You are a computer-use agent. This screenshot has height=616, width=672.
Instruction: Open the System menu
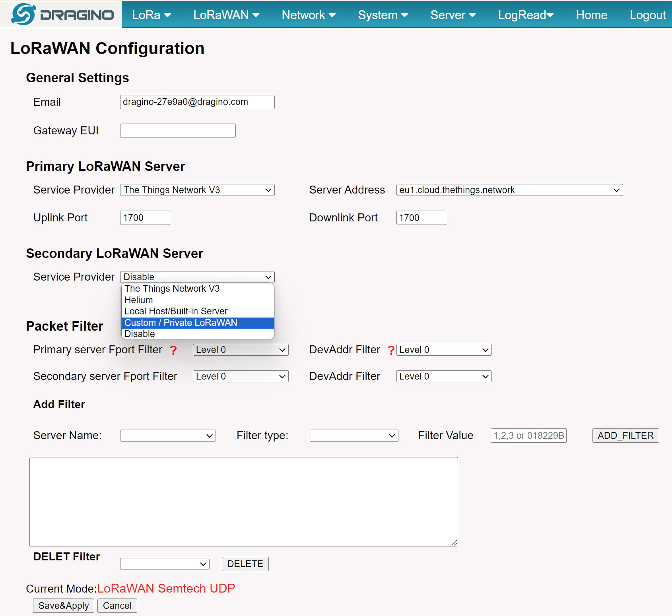(x=383, y=15)
